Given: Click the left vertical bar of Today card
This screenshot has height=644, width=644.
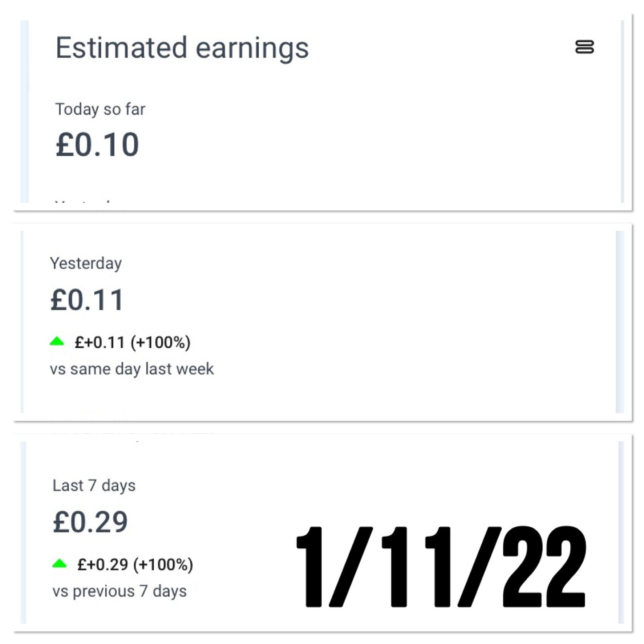Looking at the screenshot, I should pos(24,111).
